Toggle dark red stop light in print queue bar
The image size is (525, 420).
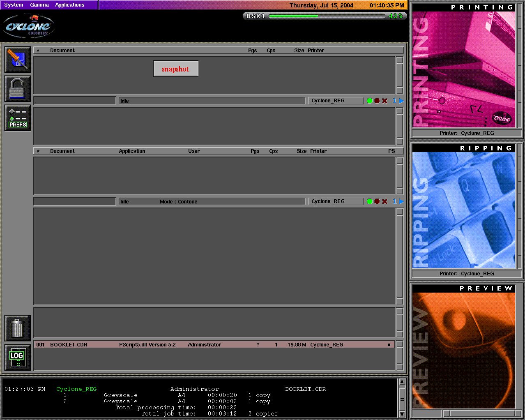tap(377, 101)
